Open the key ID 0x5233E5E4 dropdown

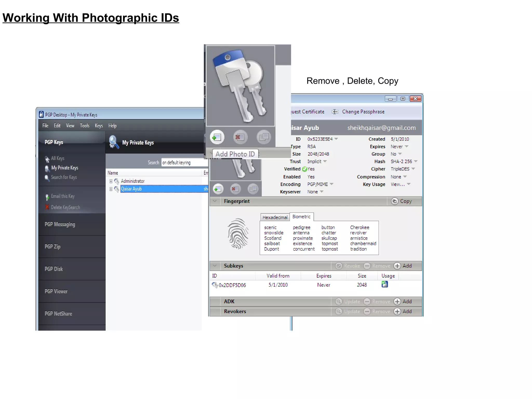336,139
